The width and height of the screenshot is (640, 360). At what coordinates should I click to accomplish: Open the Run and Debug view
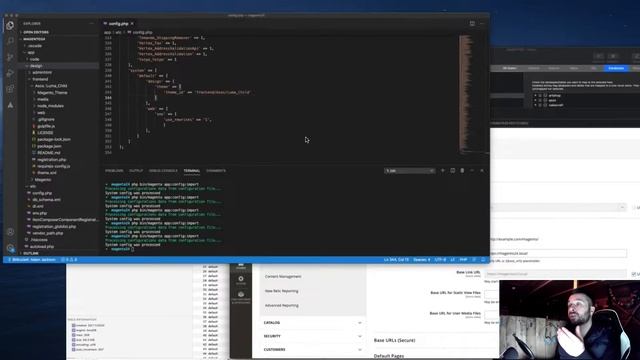click(10, 73)
